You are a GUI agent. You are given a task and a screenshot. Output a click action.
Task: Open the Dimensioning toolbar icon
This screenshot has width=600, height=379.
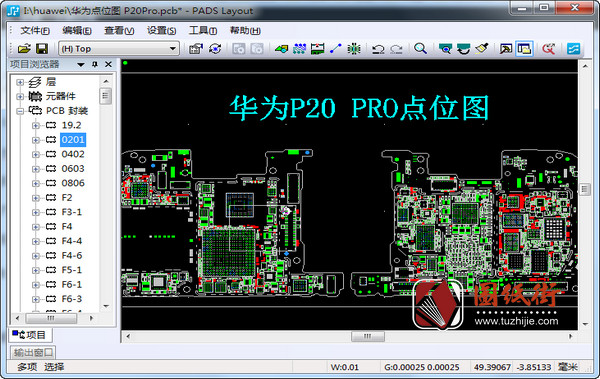(x=318, y=49)
